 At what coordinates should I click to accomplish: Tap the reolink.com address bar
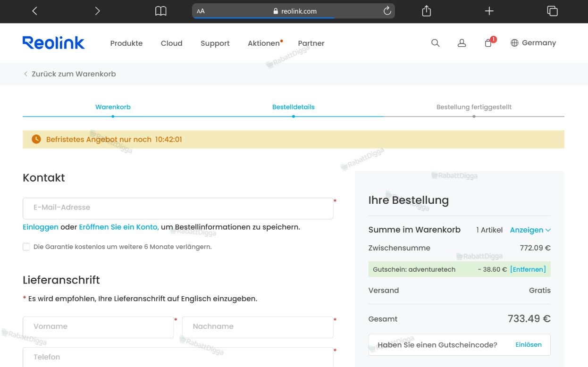pos(294,11)
